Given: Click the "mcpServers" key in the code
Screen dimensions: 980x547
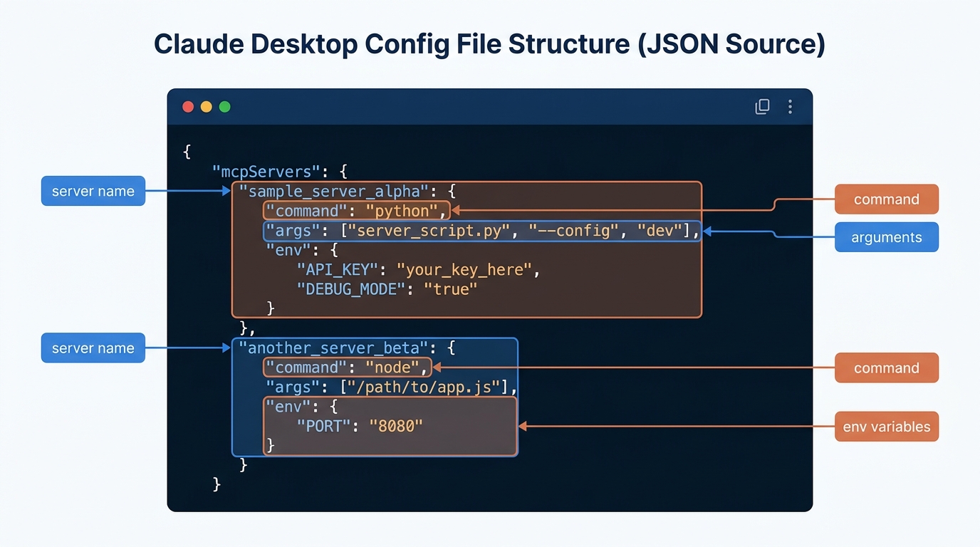Looking at the screenshot, I should [266, 172].
